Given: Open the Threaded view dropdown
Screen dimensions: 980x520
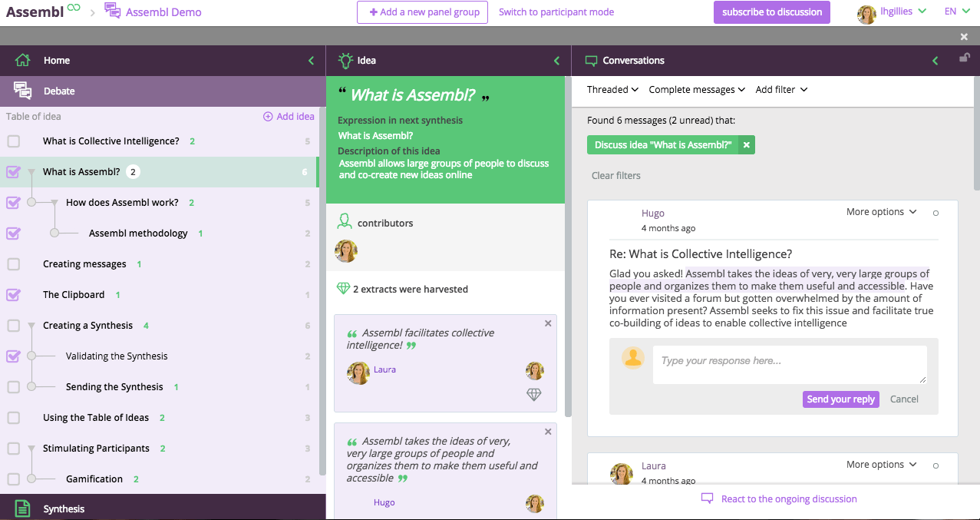Looking at the screenshot, I should coord(612,90).
